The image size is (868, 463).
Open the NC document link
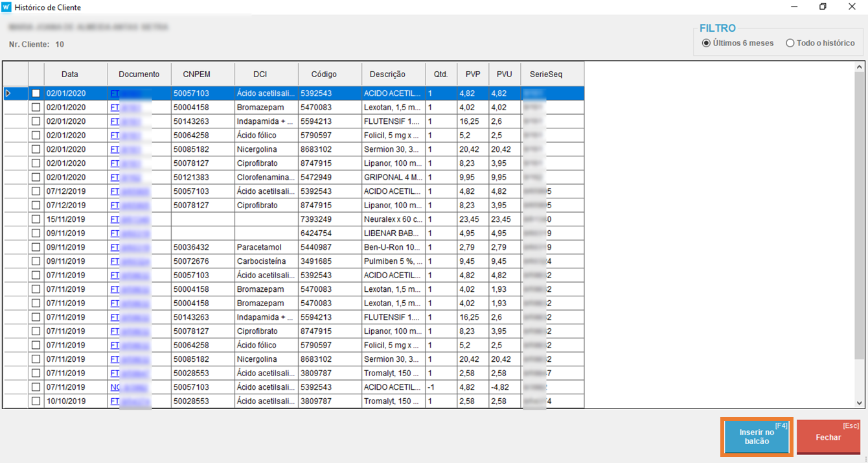tap(115, 387)
